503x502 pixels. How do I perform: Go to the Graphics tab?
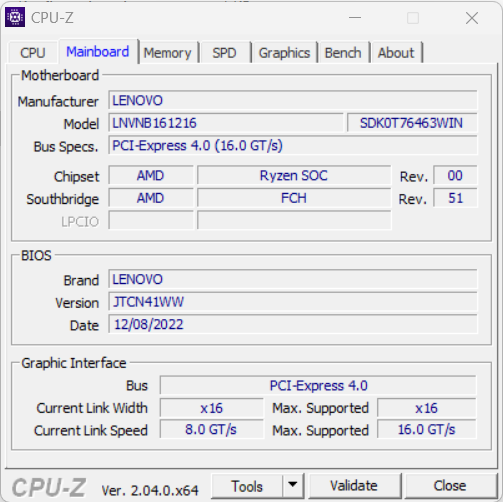tap(284, 53)
